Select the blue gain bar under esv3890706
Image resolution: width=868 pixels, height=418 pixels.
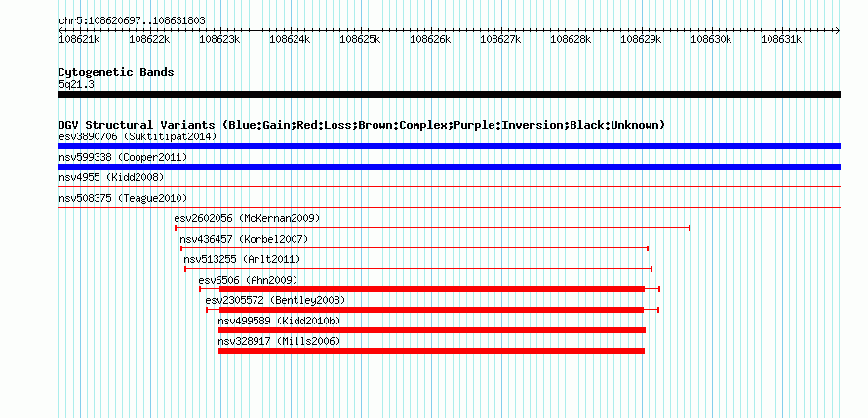(449, 146)
